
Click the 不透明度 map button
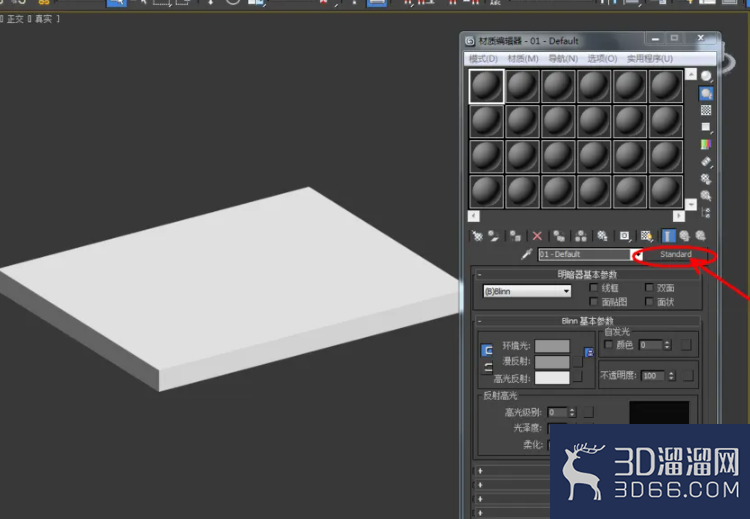point(688,376)
